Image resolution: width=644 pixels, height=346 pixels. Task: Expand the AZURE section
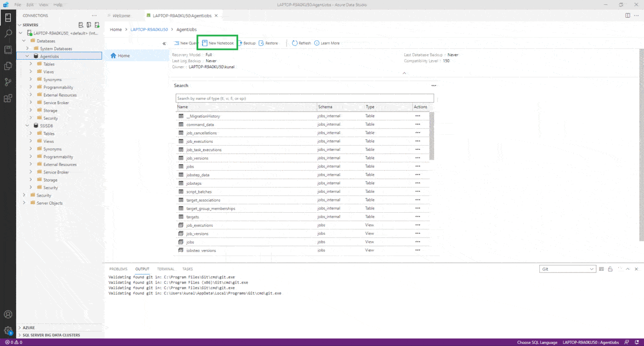tap(20, 327)
